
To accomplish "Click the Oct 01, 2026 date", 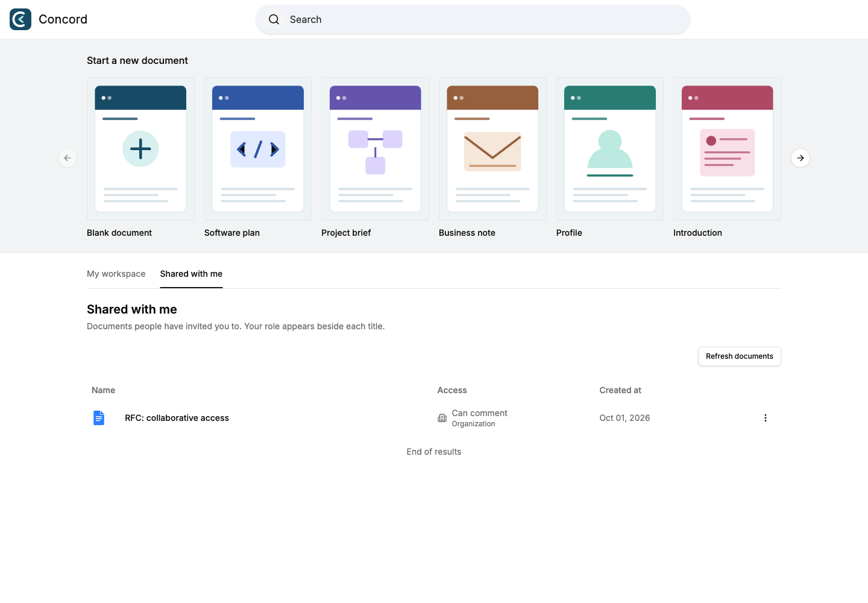I will click(624, 418).
